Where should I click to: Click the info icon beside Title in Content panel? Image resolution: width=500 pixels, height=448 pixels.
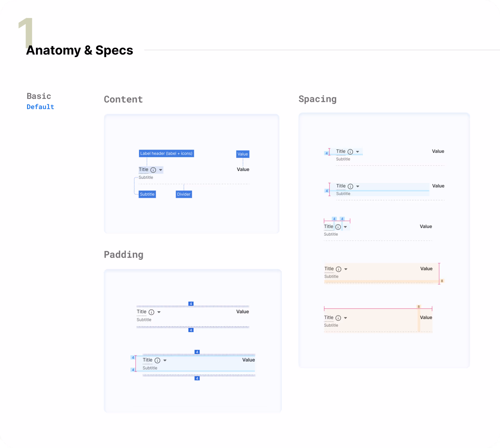click(x=153, y=170)
